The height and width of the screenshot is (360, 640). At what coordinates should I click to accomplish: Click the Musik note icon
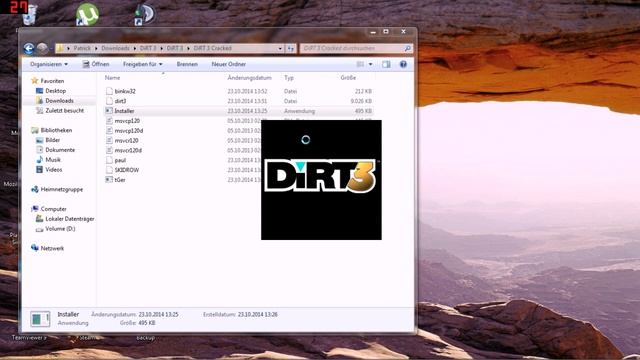(x=40, y=160)
